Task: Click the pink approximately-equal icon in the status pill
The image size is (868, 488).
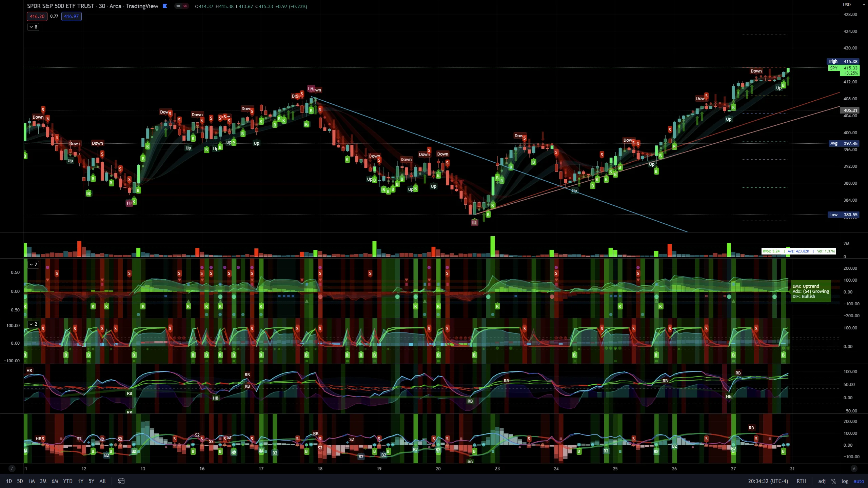Action: pyautogui.click(x=185, y=6)
